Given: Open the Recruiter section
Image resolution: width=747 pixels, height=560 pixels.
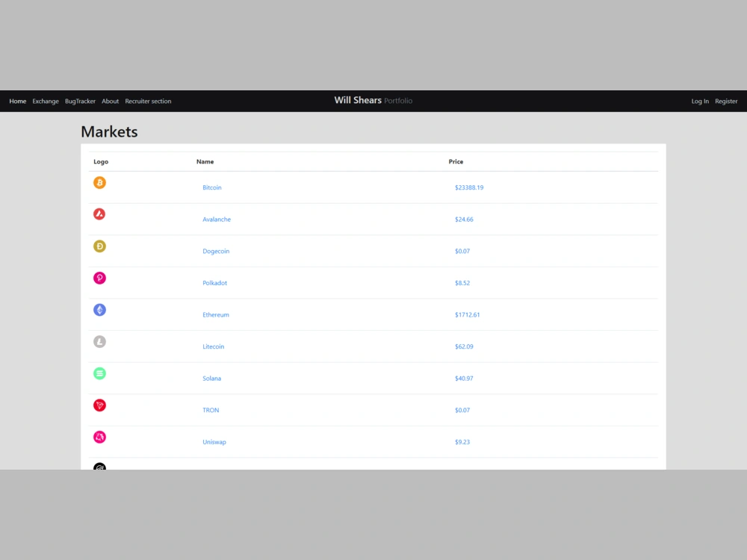Looking at the screenshot, I should 148,101.
